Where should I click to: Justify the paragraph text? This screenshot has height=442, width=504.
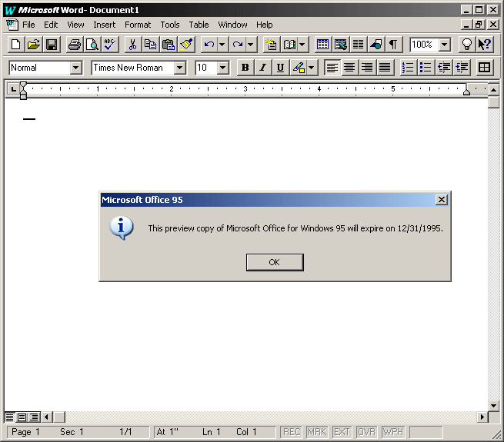pyautogui.click(x=385, y=68)
